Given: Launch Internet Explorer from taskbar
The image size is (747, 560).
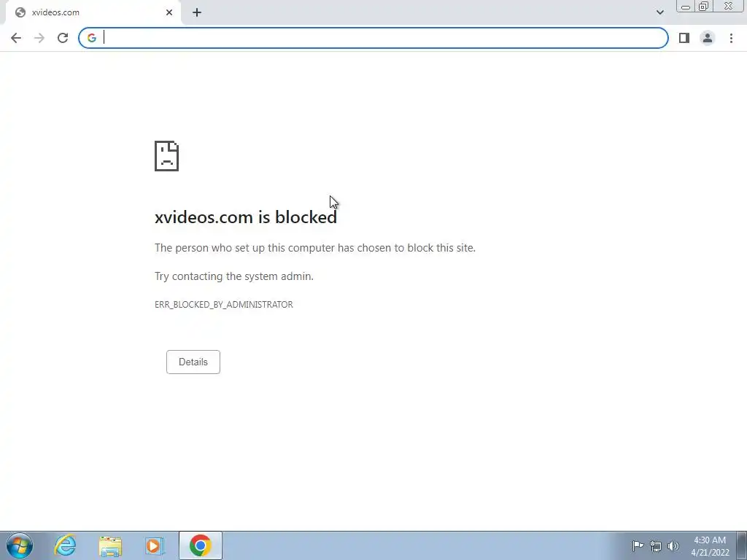Looking at the screenshot, I should (x=65, y=545).
